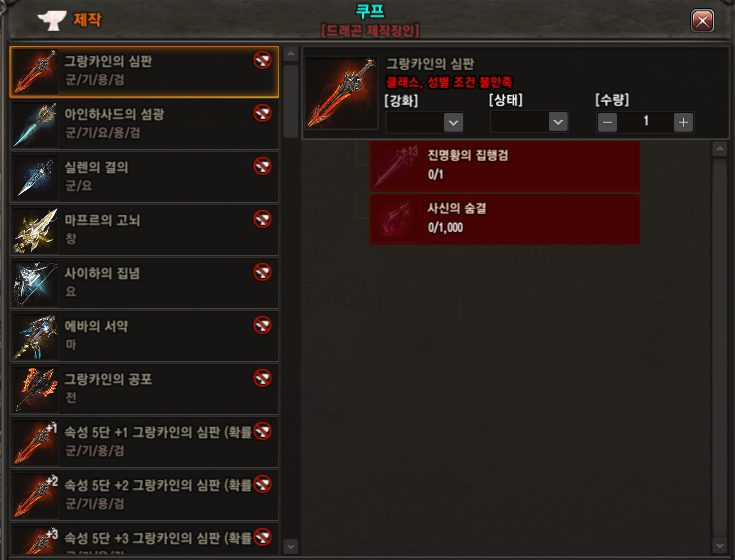Toggle the restriction mark on 그랑카인의 심판 row

[262, 60]
